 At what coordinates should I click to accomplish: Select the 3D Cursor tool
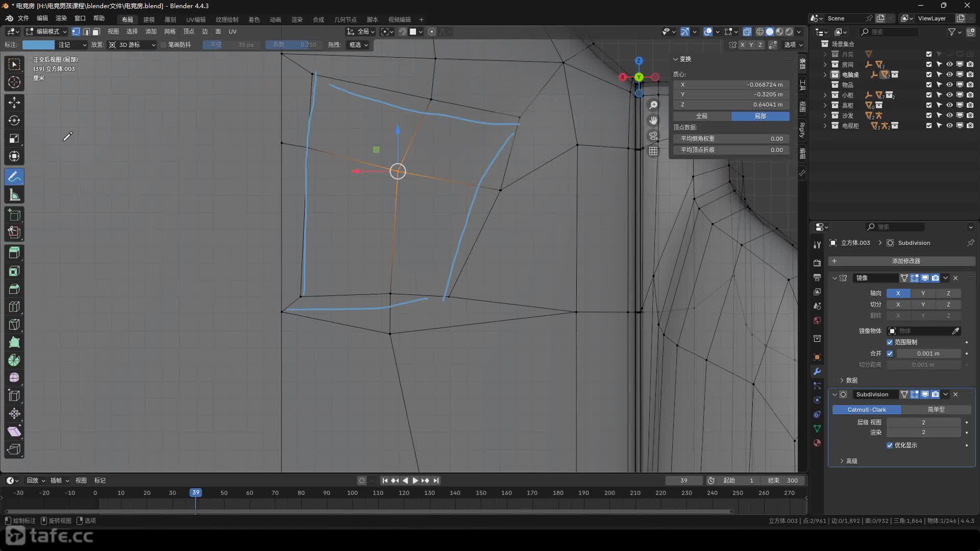(x=14, y=82)
